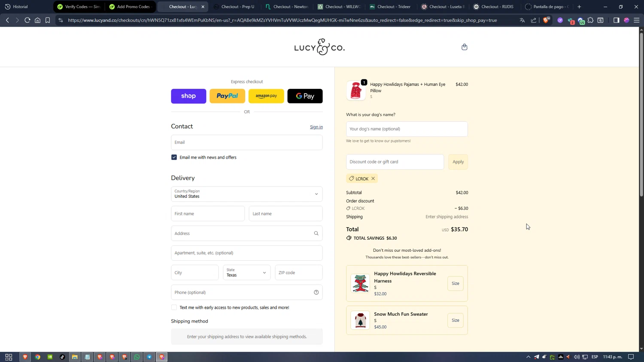The width and height of the screenshot is (644, 362).
Task: Click the address search magnifier icon
Action: 316,233
